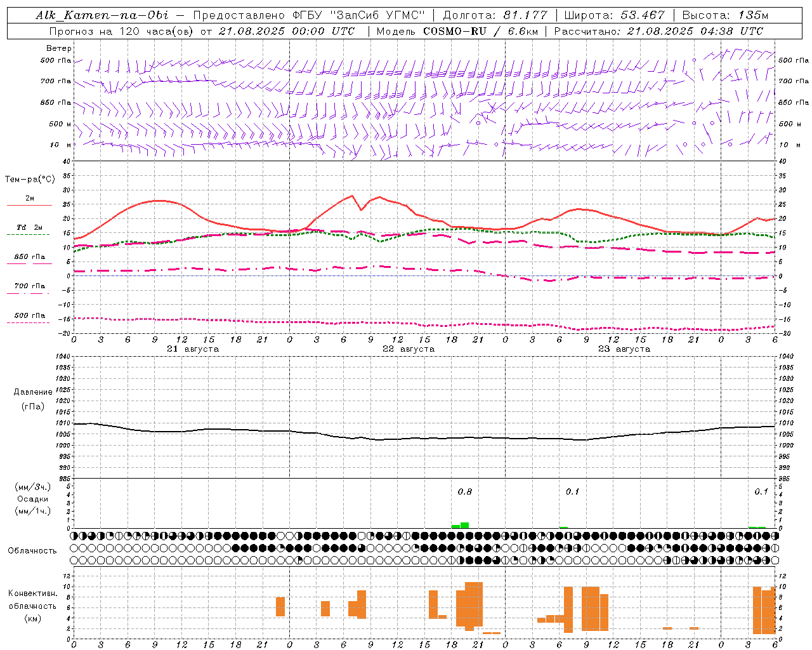Image resolution: width=812 pixels, height=650 pixels.
Task: Click the "500 гПа" dotted temperature legend entry
Action: [29, 318]
